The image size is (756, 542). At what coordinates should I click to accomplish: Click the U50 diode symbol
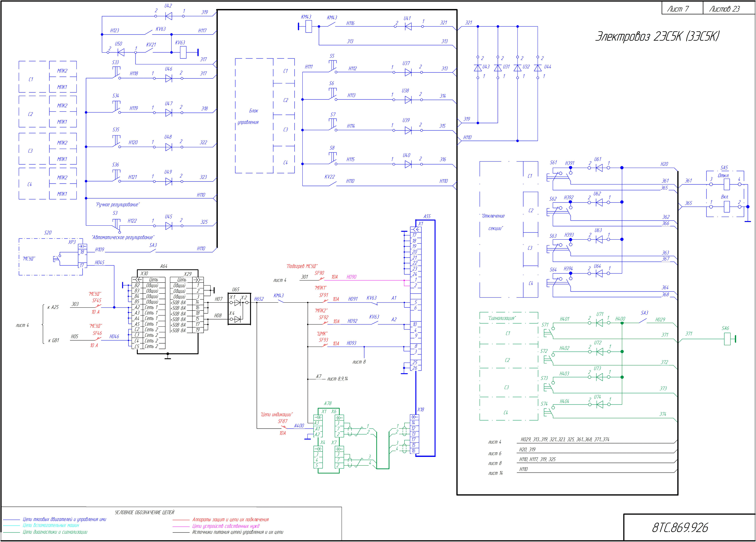click(121, 52)
